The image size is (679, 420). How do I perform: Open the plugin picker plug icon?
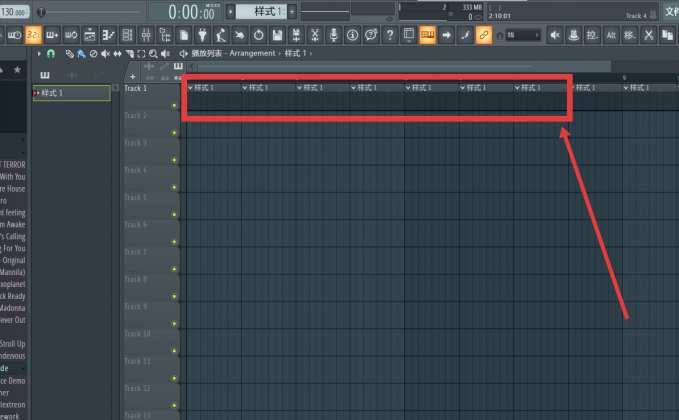click(202, 35)
